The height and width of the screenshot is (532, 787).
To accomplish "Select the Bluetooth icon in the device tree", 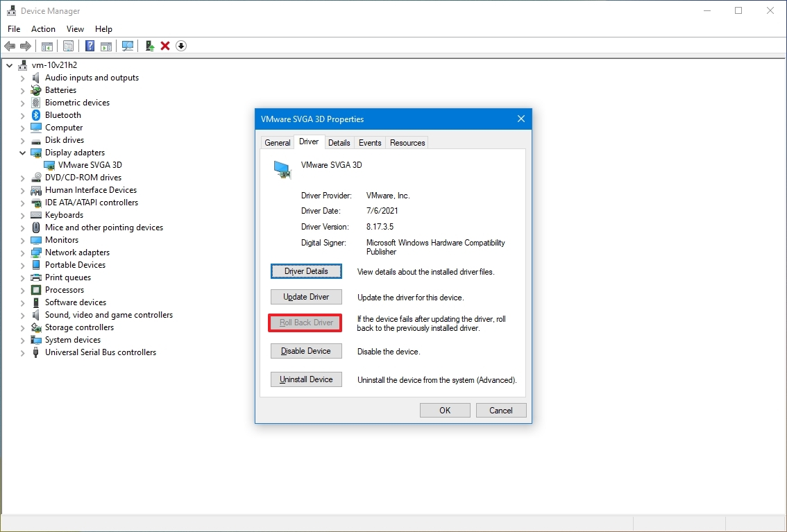I will click(x=35, y=115).
